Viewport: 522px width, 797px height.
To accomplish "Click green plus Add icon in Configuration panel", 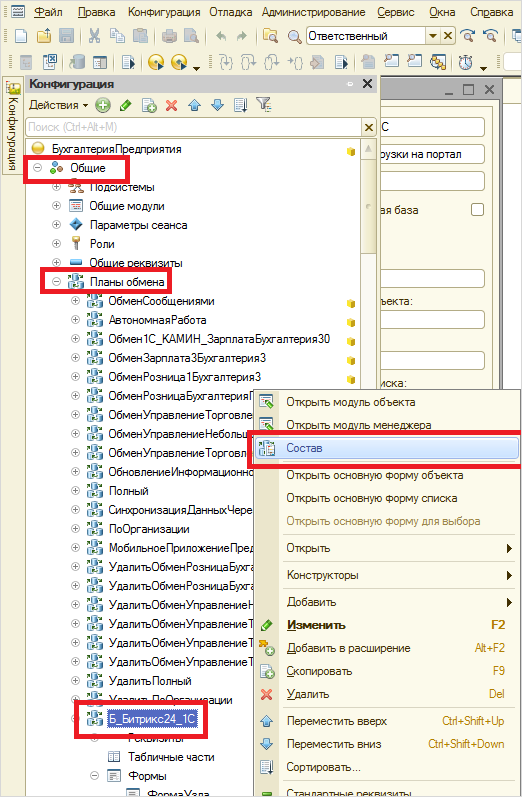I will pos(103,105).
